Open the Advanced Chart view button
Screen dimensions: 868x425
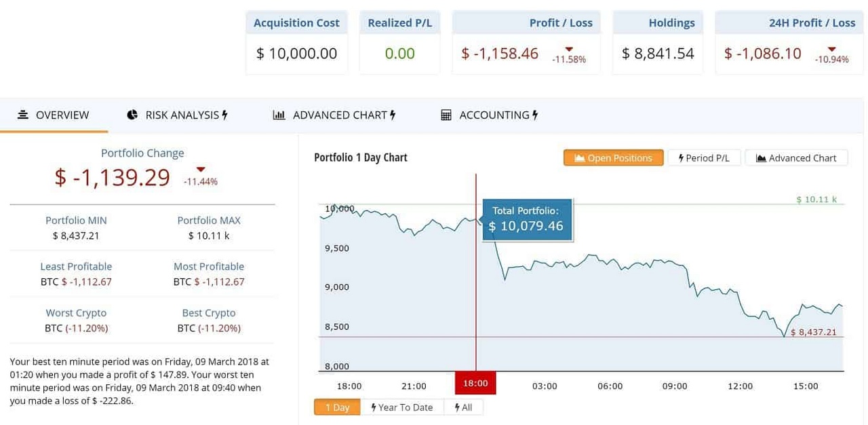[796, 158]
